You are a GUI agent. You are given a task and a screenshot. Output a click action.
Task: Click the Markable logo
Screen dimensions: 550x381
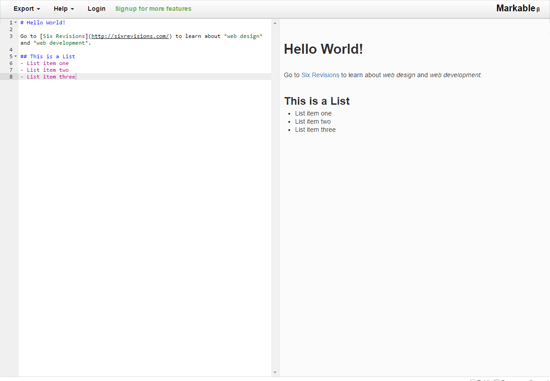(x=518, y=8)
